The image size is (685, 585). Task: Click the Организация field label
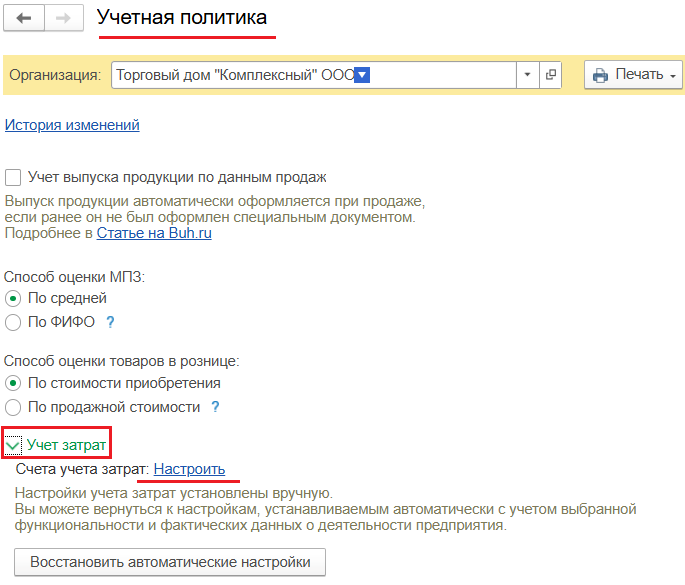coord(55,75)
